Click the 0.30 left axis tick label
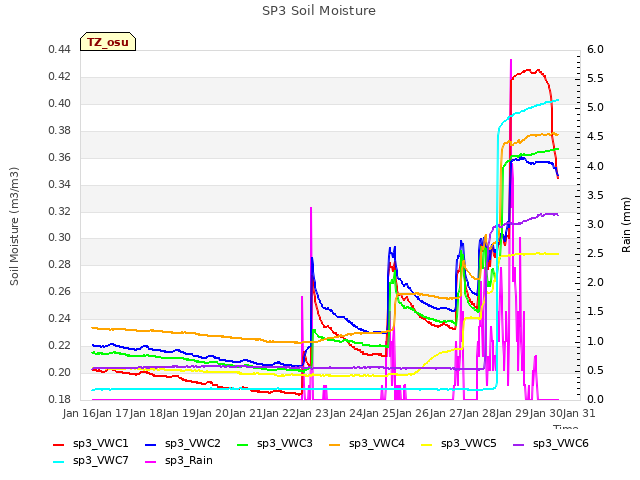Image resolution: width=640 pixels, height=480 pixels. 59,238
